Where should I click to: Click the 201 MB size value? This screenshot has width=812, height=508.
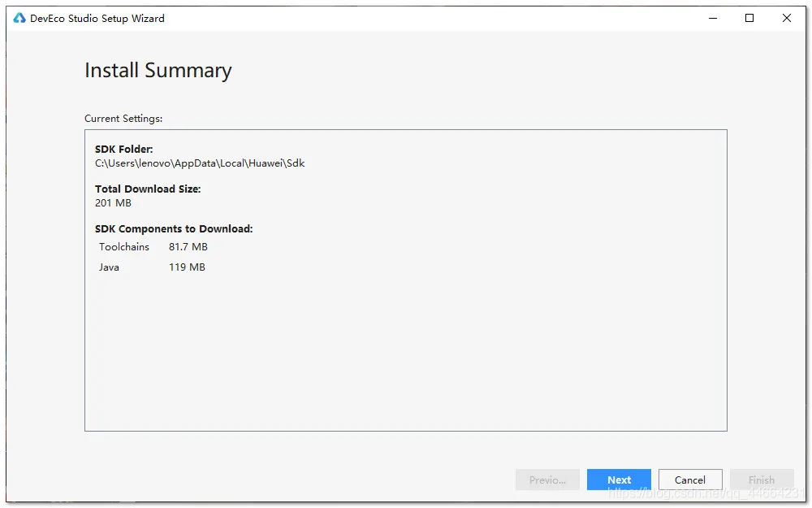point(113,202)
